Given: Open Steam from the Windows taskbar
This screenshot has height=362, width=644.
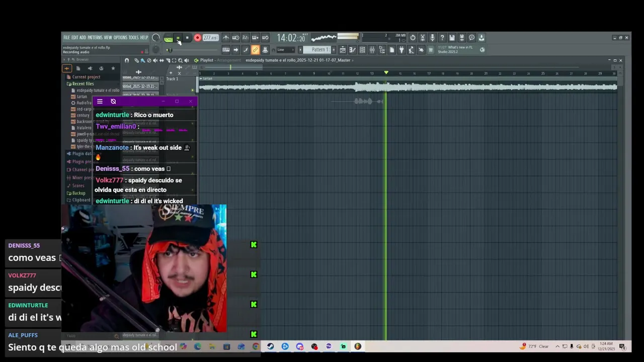Looking at the screenshot, I should [x=270, y=346].
